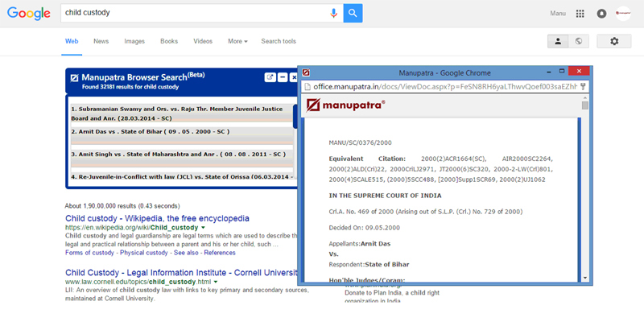Open Child custody Wikipedia result link
644x322 pixels.
pos(157,218)
